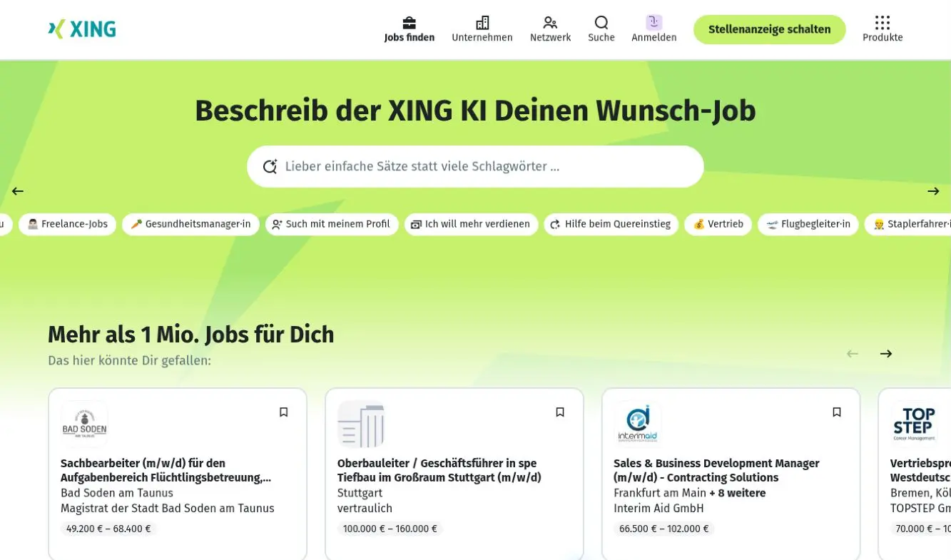951x560 pixels.
Task: Select the Freelance-Jobs chip
Action: click(67, 224)
